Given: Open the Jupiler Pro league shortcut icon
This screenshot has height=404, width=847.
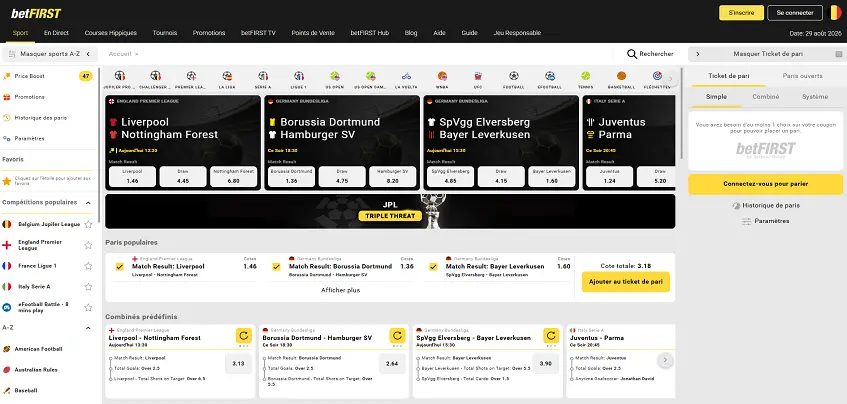Looking at the screenshot, I should 120,76.
